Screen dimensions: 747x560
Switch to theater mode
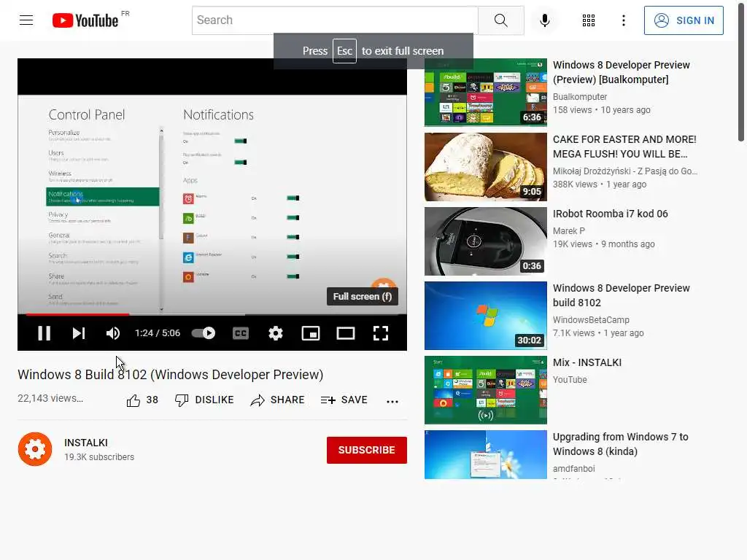[x=345, y=333]
